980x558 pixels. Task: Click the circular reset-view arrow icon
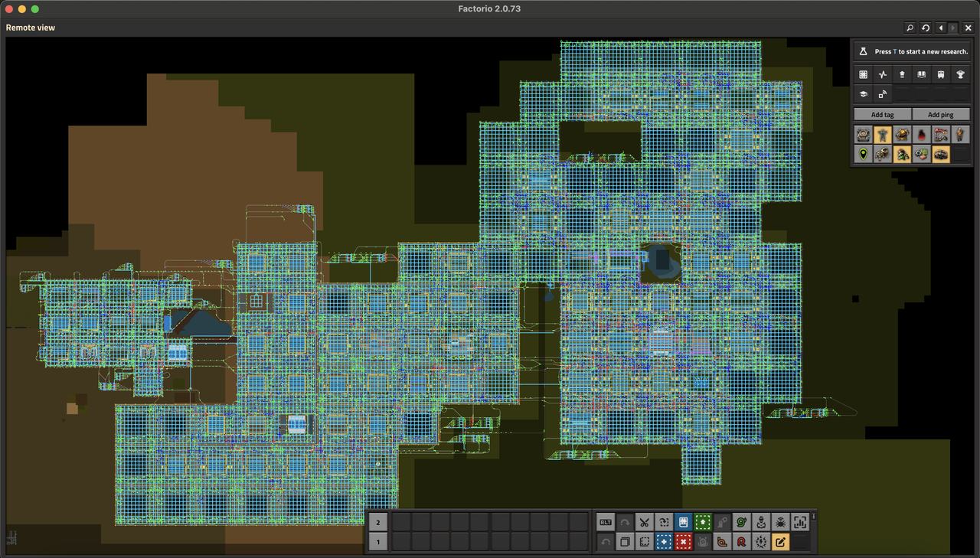tap(926, 28)
